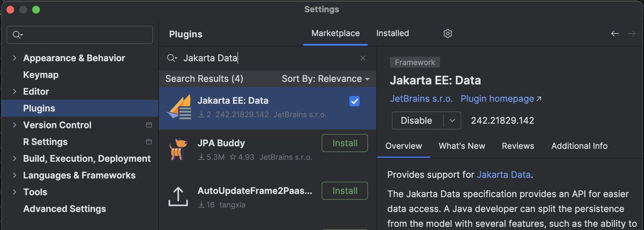Expand the Editor settings node
This screenshot has height=230, width=644.
[14, 91]
